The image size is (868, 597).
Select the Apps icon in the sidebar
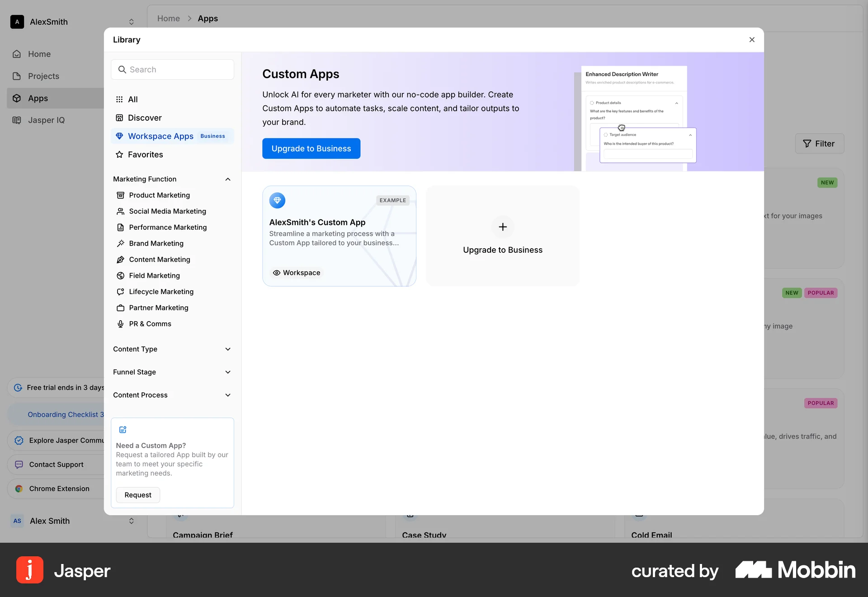pos(17,98)
